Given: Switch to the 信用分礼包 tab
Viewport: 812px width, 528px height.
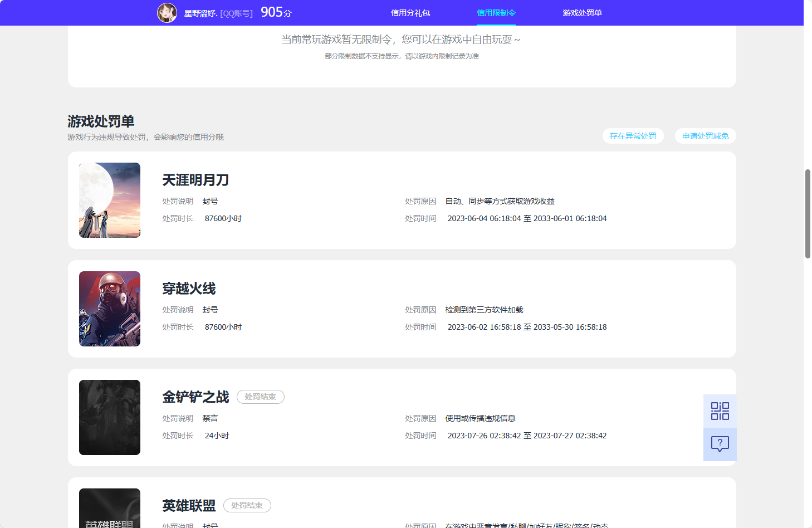Looking at the screenshot, I should click(410, 12).
